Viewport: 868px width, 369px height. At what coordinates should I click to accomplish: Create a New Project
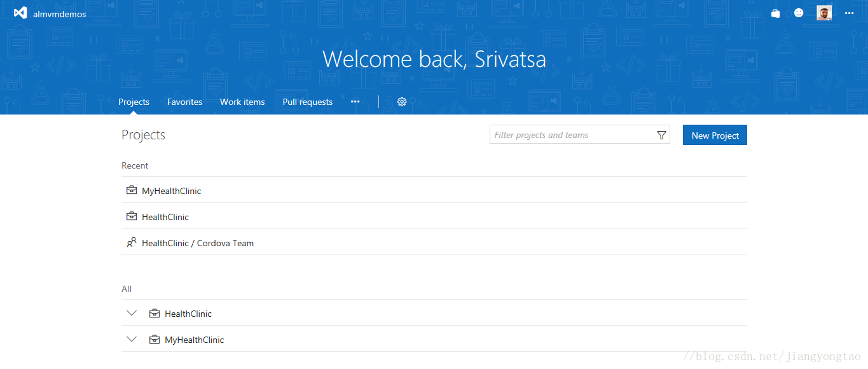pos(715,135)
